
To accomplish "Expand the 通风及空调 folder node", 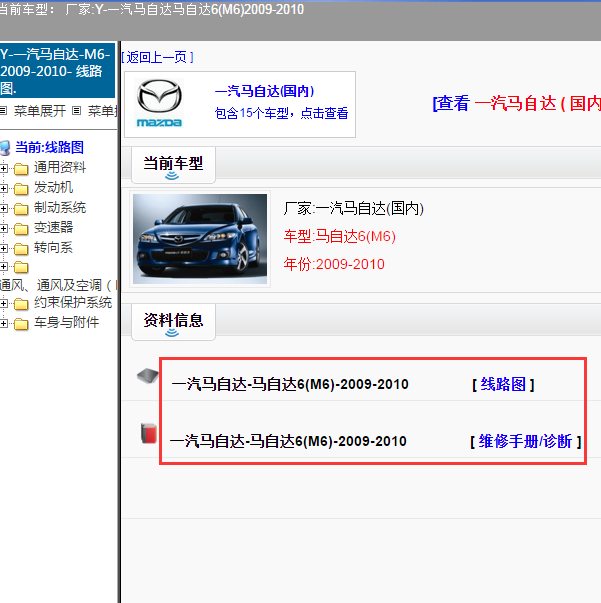I will click(3, 267).
